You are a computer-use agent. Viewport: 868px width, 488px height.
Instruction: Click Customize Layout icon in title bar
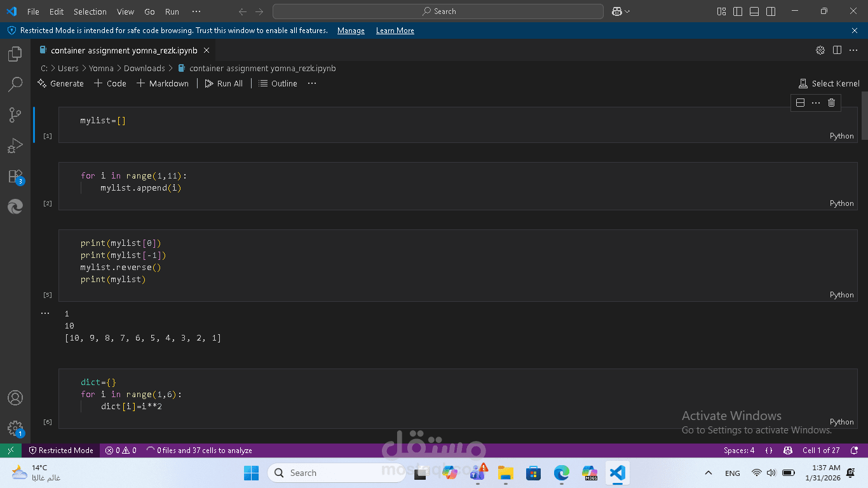(x=721, y=11)
